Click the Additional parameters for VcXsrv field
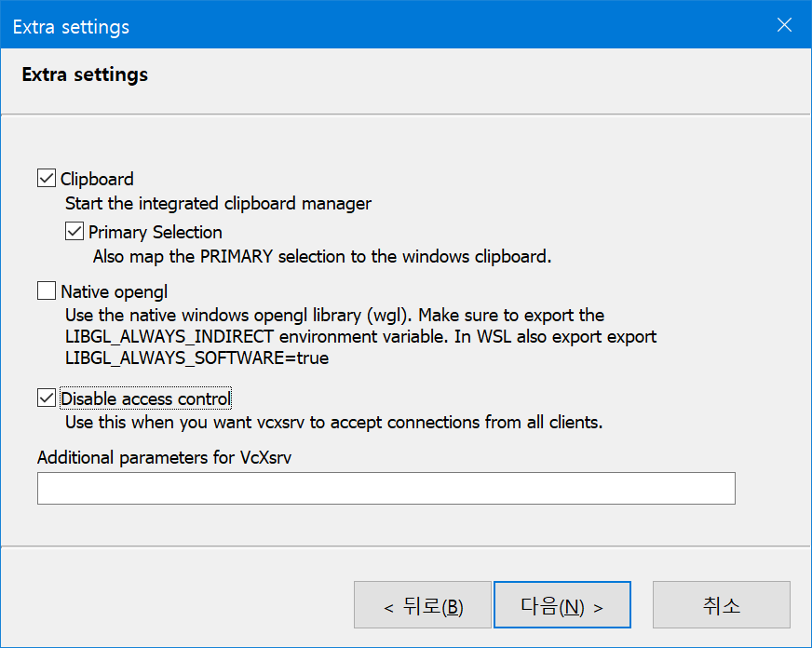812x648 pixels. click(386, 488)
